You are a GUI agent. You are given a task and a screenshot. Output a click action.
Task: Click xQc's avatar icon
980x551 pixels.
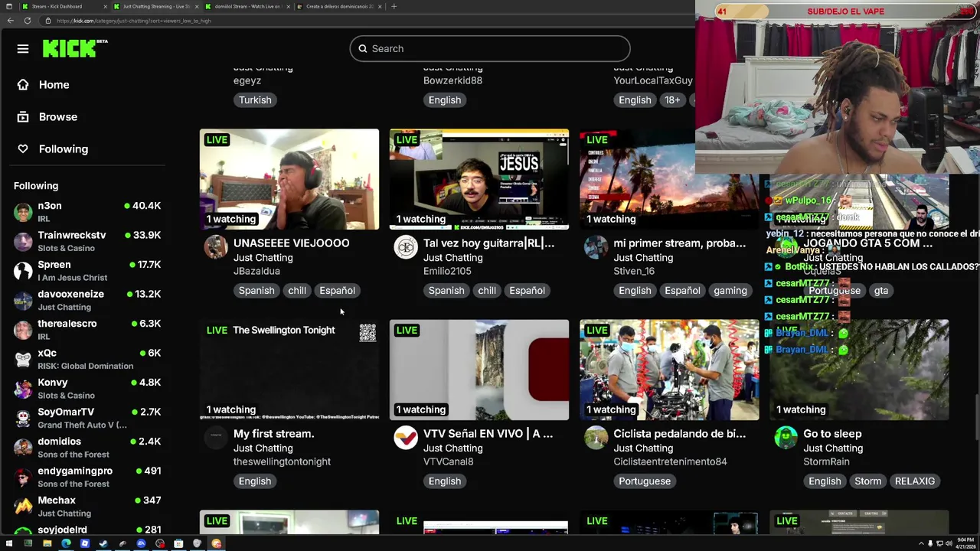pos(23,359)
